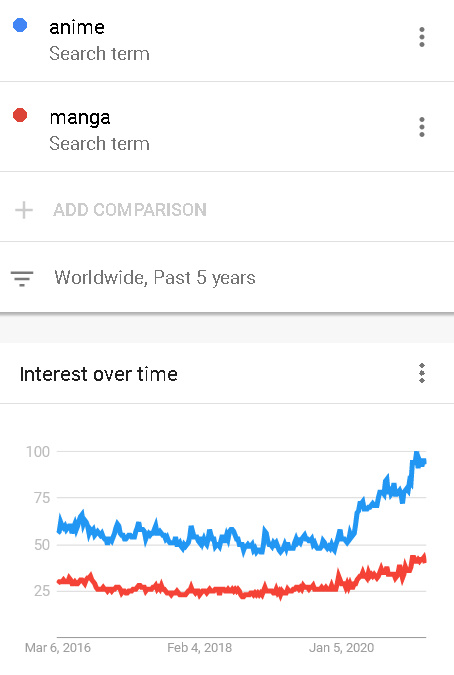
Task: Edit the manga search term
Action: pyautogui.click(x=80, y=118)
